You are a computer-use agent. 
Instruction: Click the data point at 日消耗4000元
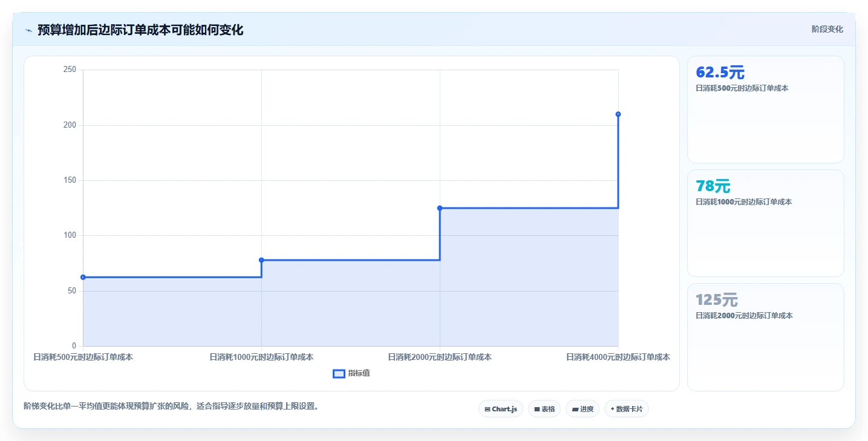(618, 114)
